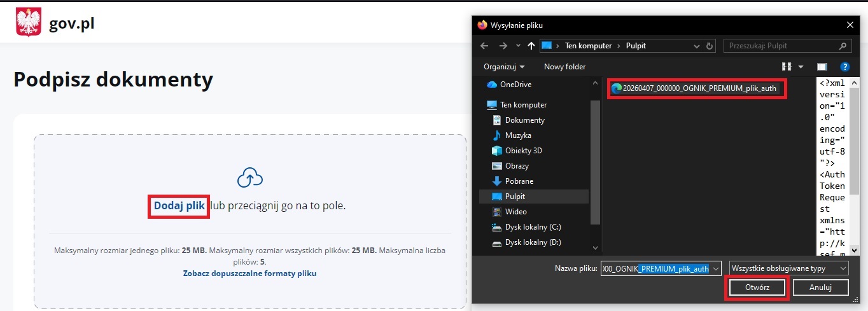
Task: Click the cloud upload icon
Action: [249, 178]
